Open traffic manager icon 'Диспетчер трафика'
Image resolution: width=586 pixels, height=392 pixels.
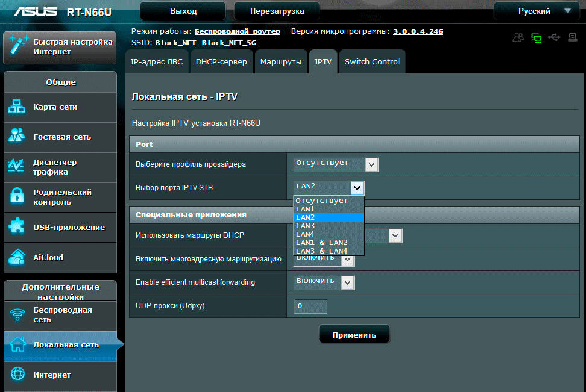coord(17,166)
